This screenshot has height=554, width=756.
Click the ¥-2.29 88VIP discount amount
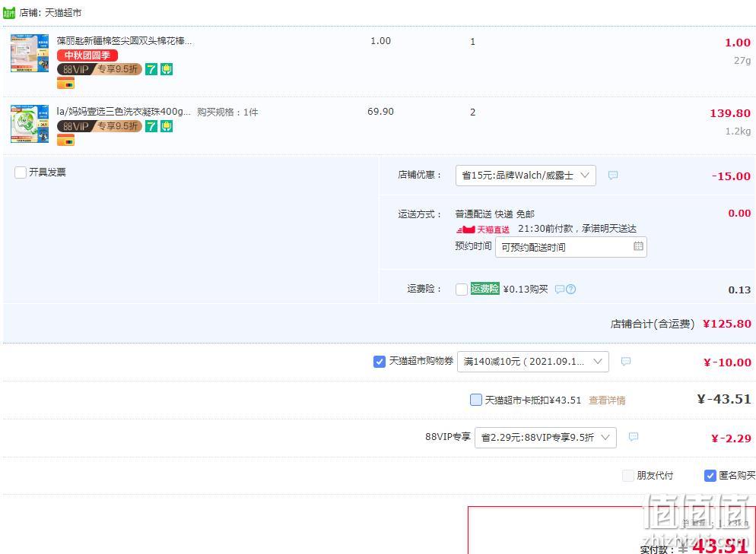pyautogui.click(x=731, y=438)
